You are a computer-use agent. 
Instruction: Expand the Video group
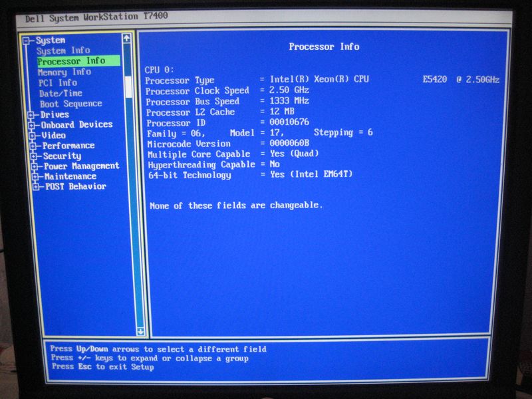click(x=32, y=136)
